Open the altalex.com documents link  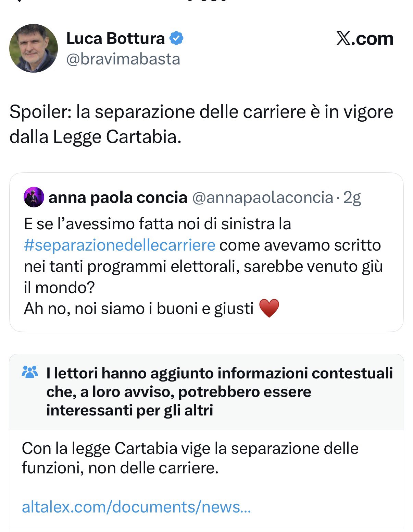[136, 507]
